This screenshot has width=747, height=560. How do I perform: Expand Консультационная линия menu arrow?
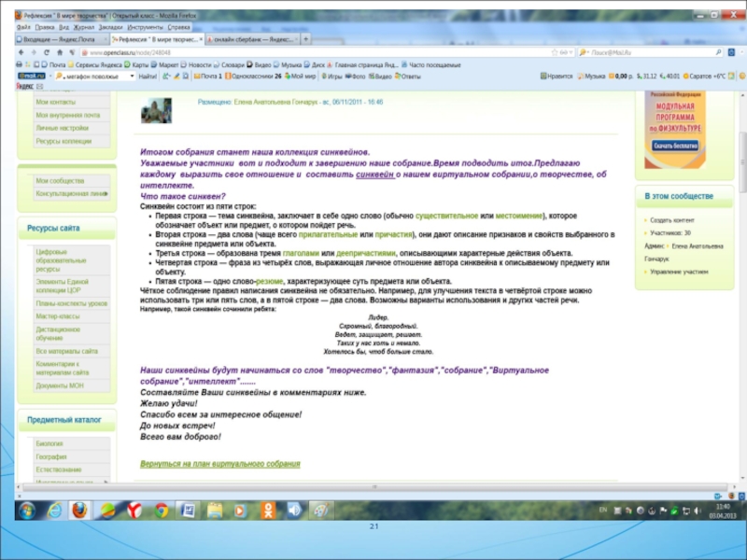tap(106, 194)
